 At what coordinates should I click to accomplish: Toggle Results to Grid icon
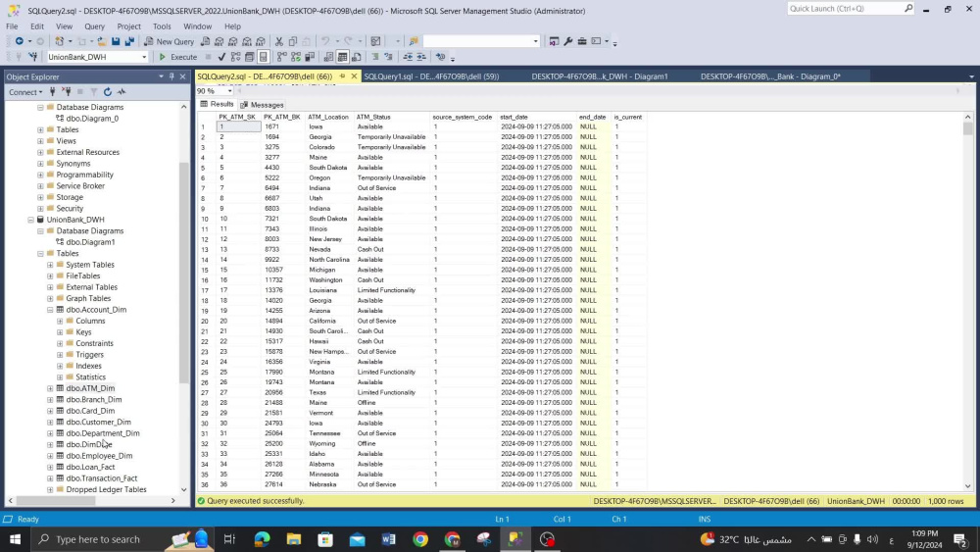point(342,57)
